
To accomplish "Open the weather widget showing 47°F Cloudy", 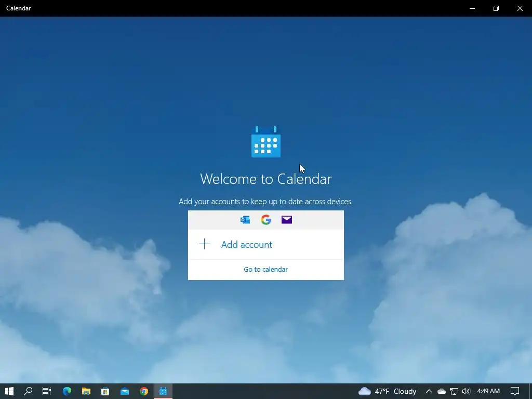I will [387, 391].
